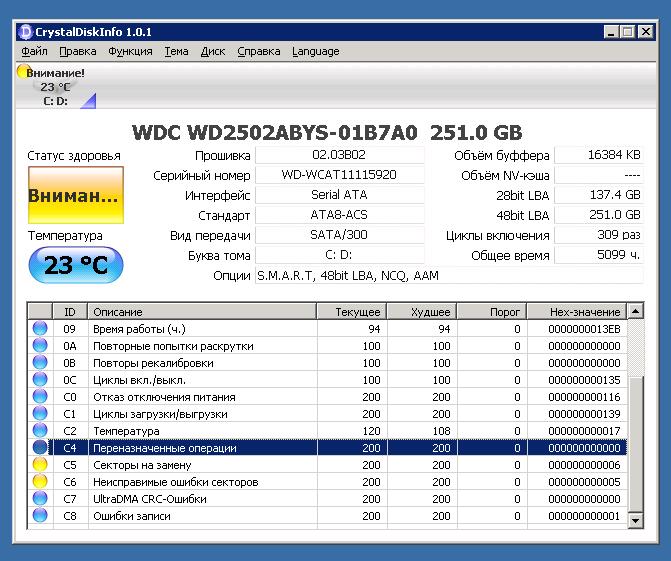This screenshot has height=561, width=671.
Task: Click the Текущее column header
Action: 352,312
